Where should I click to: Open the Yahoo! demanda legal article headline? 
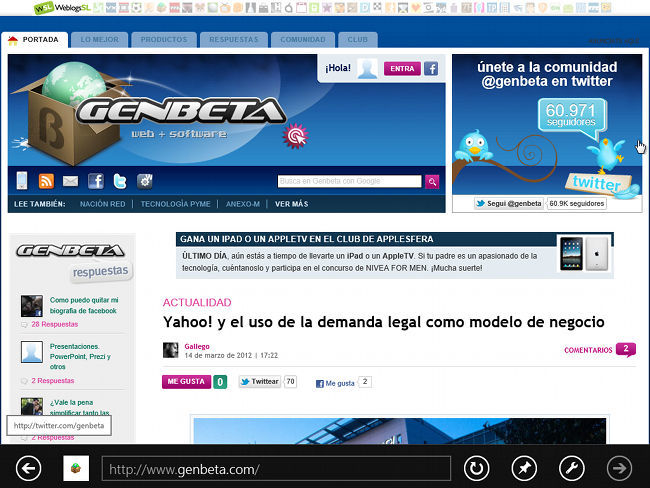(x=383, y=322)
